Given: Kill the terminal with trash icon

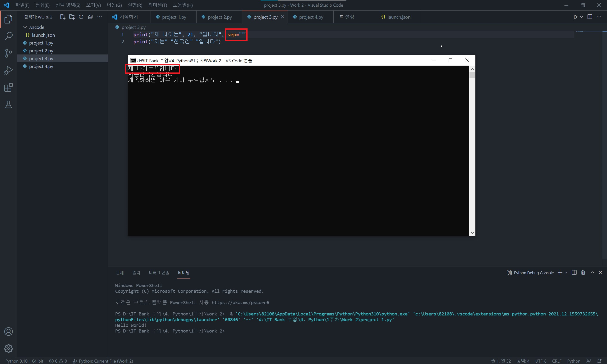Looking at the screenshot, I should pos(583,273).
